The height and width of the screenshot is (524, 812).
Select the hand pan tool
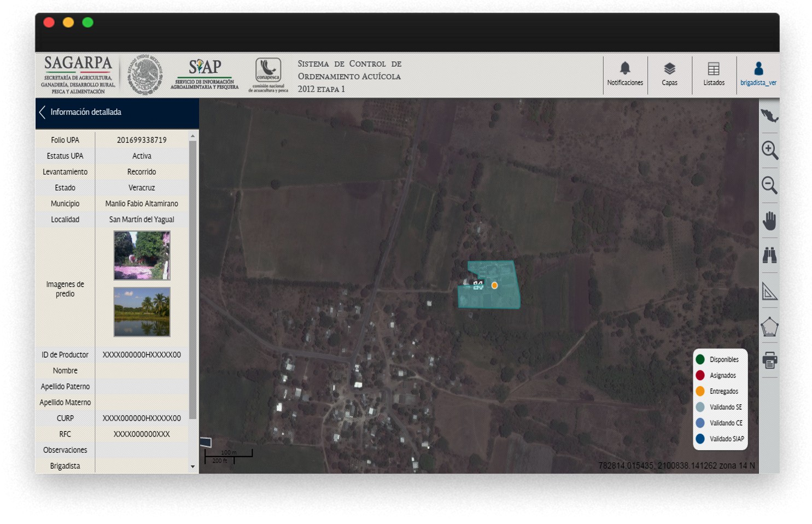tap(769, 220)
